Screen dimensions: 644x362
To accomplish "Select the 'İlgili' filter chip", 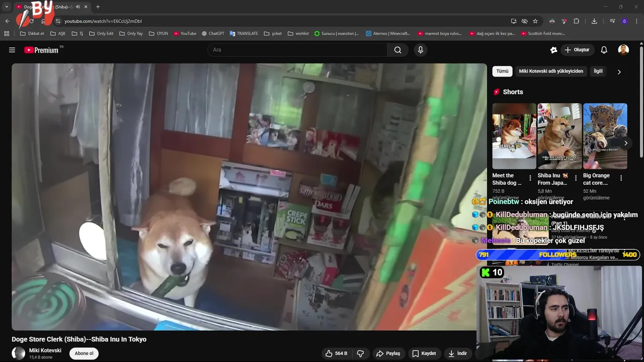I will point(598,71).
